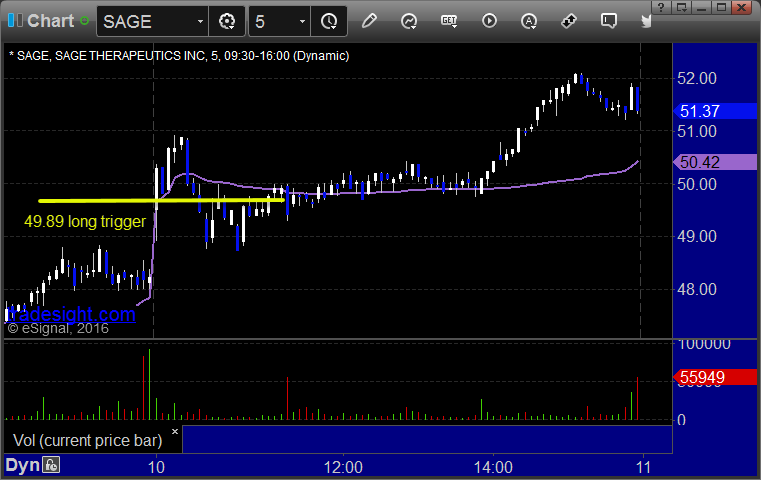Click the 11 date label on time axis
Viewport: 761px width, 480px height.
tap(643, 467)
